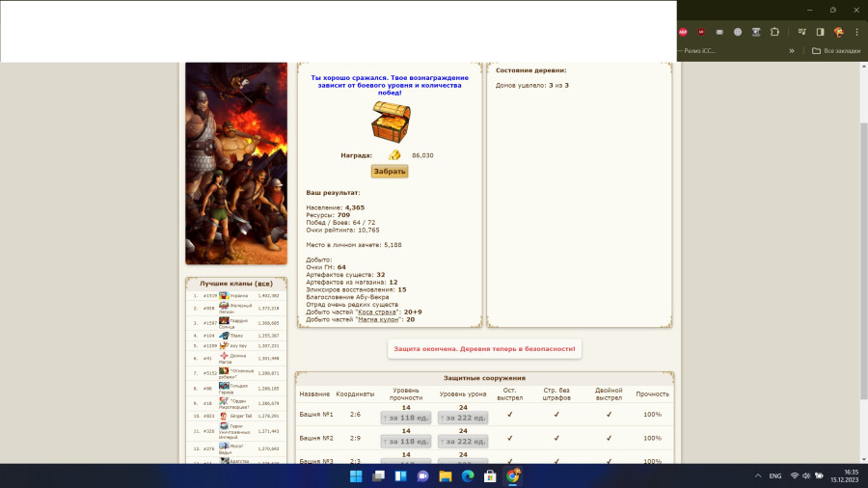Select the Башня №1 row name
The image size is (868, 488).
pos(316,414)
